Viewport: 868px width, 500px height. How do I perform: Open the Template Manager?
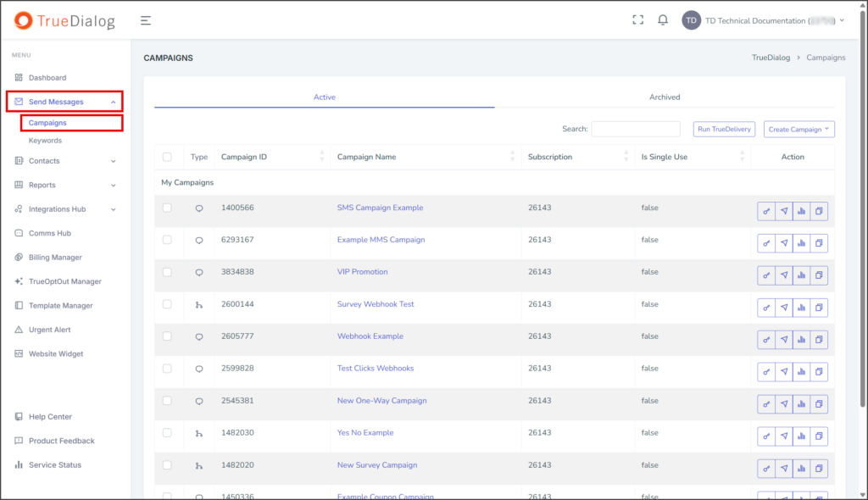61,306
